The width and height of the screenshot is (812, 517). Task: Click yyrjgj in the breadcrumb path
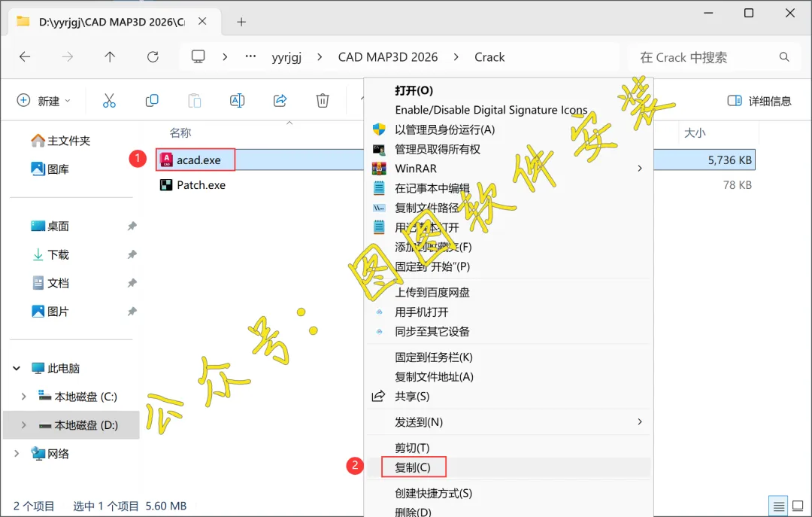pyautogui.click(x=286, y=57)
